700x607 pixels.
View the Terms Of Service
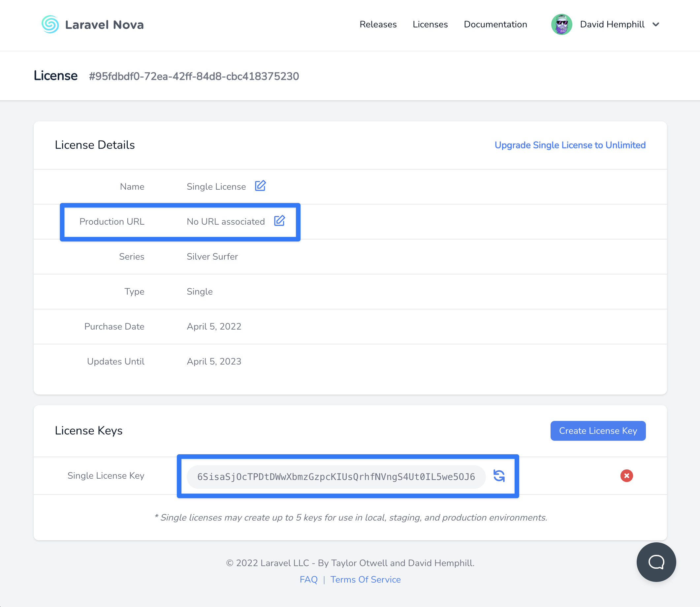[366, 579]
